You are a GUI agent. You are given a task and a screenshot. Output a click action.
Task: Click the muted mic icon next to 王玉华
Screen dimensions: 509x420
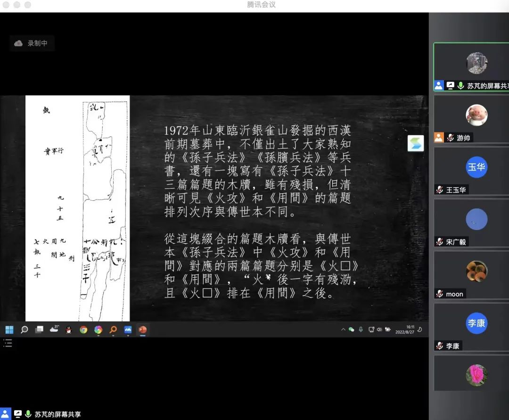click(x=440, y=190)
